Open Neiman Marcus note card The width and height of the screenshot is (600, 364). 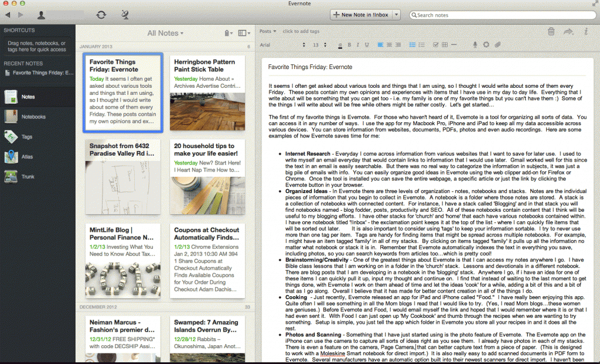(123, 339)
